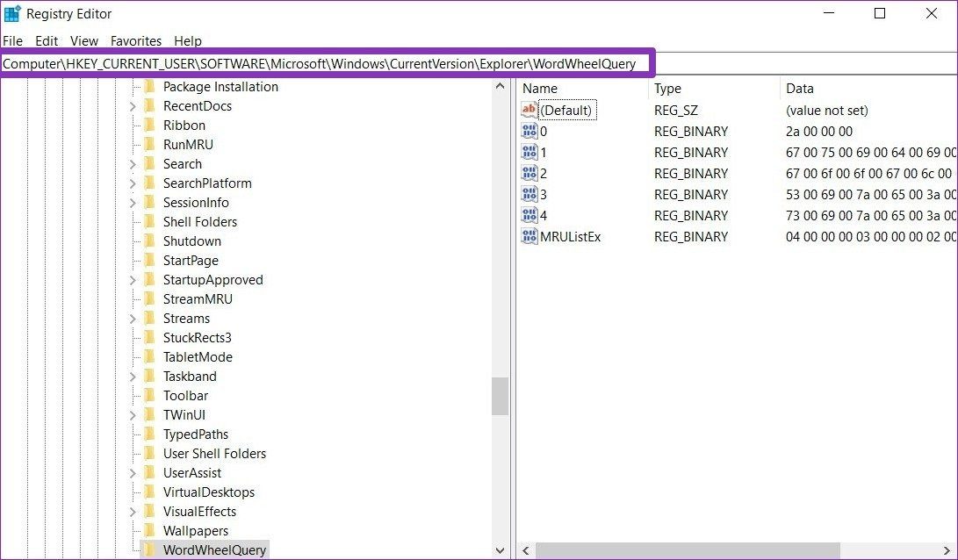The height and width of the screenshot is (560, 958).
Task: Click the User Shell Folders folder icon
Action: [x=149, y=454]
